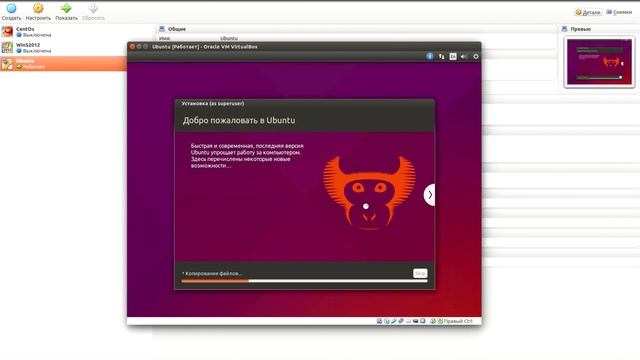Click the Ubuntu monkey mascot image
640x360 pixels.
click(369, 193)
